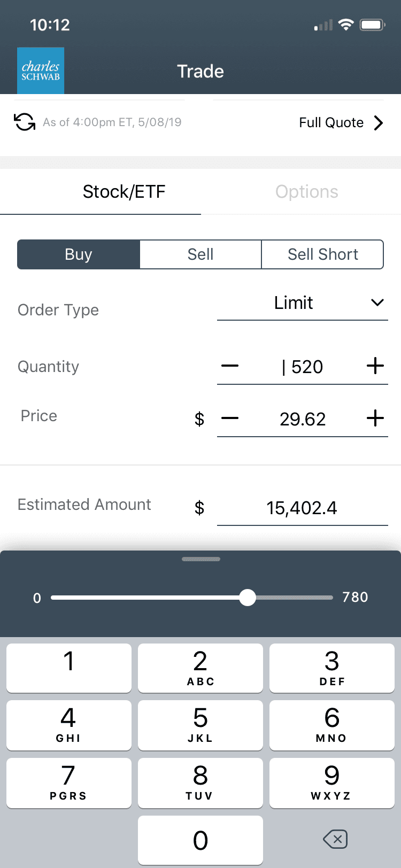The image size is (401, 868).
Task: Switch order action to Sell
Action: pos(200,254)
